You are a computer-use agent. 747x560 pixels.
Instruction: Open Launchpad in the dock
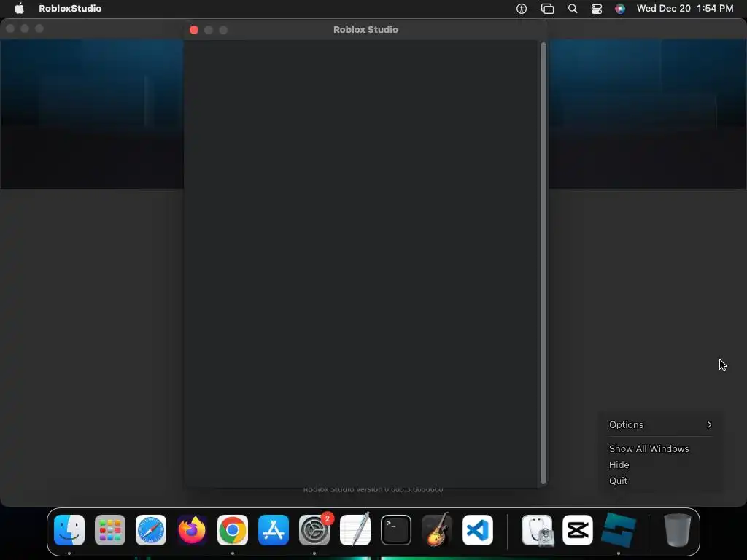tap(110, 530)
